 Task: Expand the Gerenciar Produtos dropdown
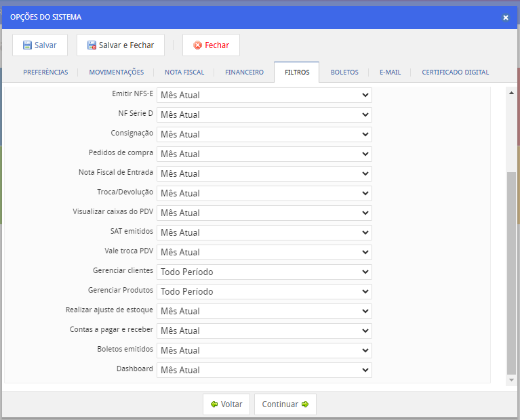coord(264,291)
